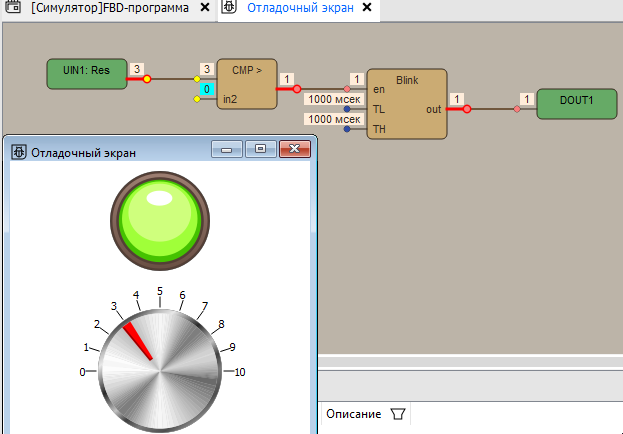Click the filter funnel icon beside Описание
623x434 pixels.
(398, 413)
